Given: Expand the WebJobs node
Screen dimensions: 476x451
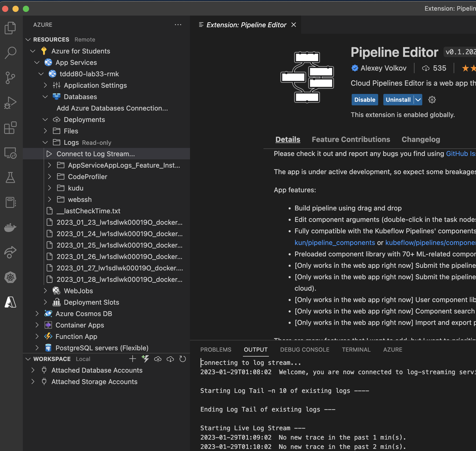Looking at the screenshot, I should pos(45,291).
